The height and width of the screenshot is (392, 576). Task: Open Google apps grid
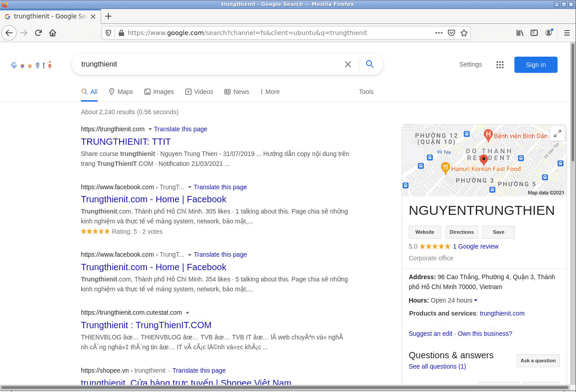click(500, 65)
